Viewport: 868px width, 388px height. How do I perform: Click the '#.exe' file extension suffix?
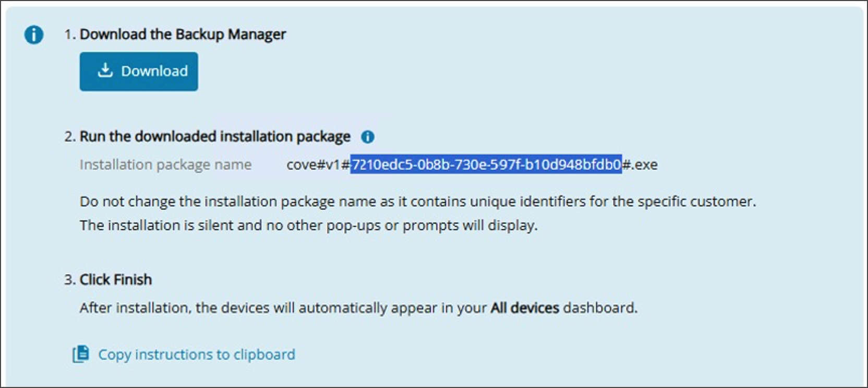(x=640, y=164)
